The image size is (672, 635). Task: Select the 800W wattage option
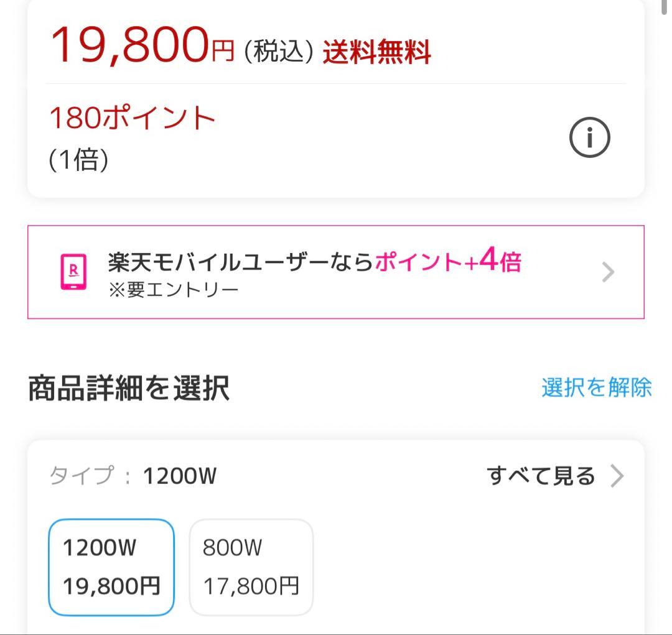tap(251, 565)
